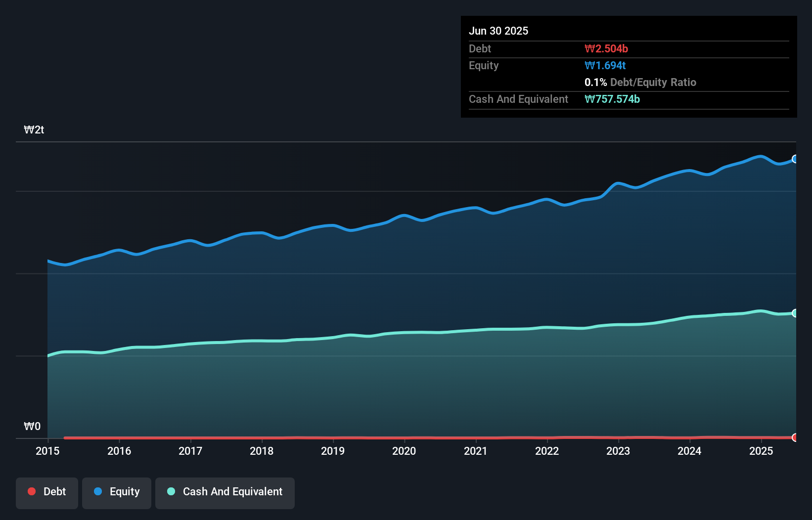This screenshot has width=812, height=520.
Task: Toggle the Debt series via its legend button
Action: tap(47, 492)
